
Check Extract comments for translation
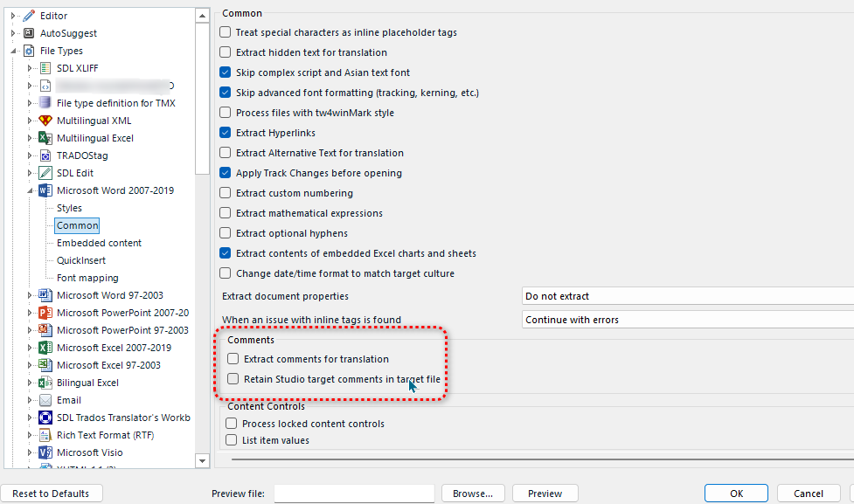(x=233, y=359)
